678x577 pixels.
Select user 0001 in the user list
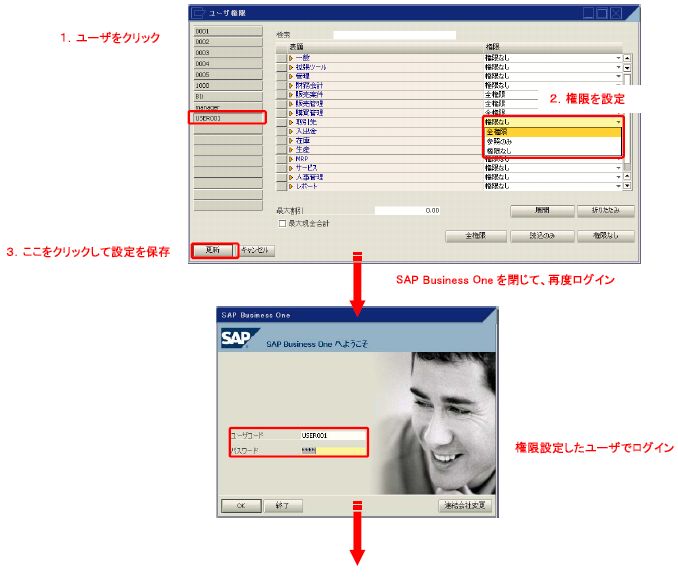tap(228, 31)
